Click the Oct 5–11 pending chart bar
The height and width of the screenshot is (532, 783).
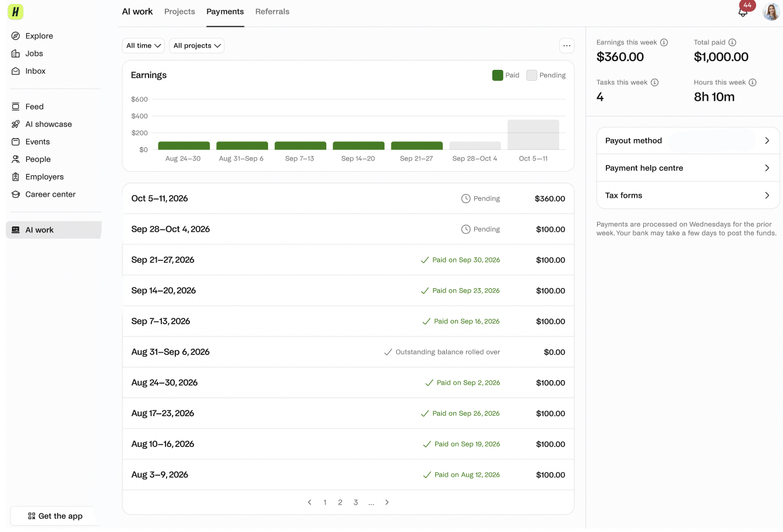pos(533,135)
